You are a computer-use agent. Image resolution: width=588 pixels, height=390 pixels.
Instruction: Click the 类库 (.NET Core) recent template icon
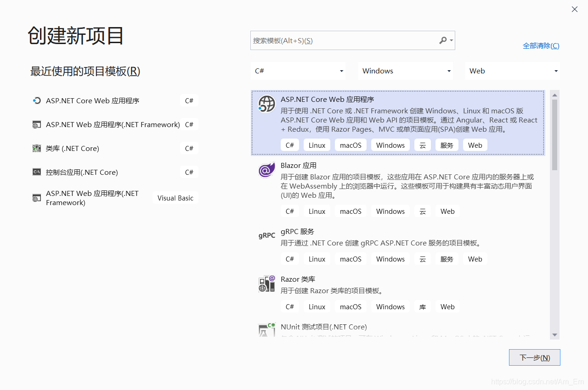click(x=37, y=148)
